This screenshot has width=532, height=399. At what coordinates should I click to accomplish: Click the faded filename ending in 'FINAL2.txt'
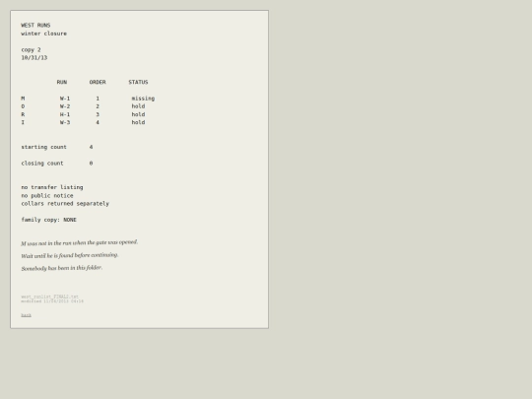[x=49, y=297]
